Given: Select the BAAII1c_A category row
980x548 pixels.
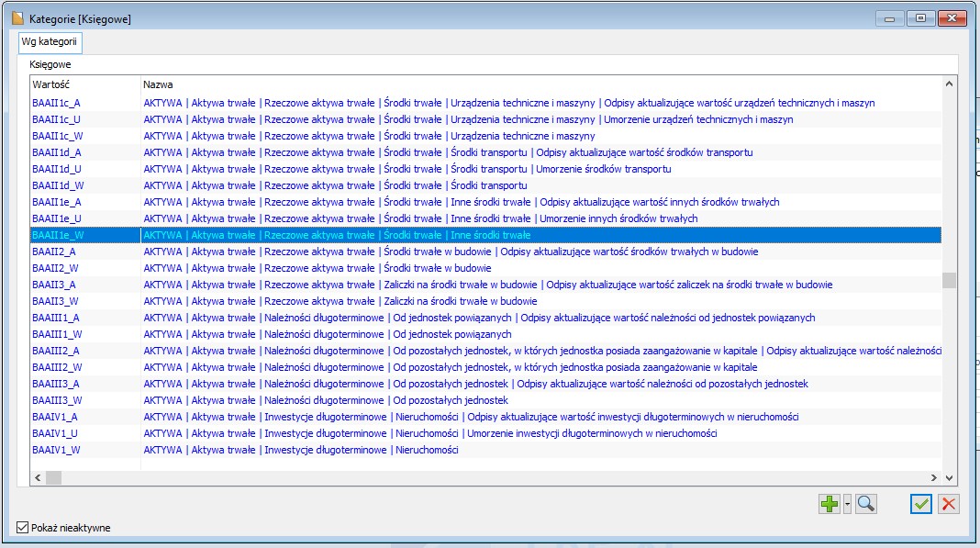Looking at the screenshot, I should pos(56,103).
